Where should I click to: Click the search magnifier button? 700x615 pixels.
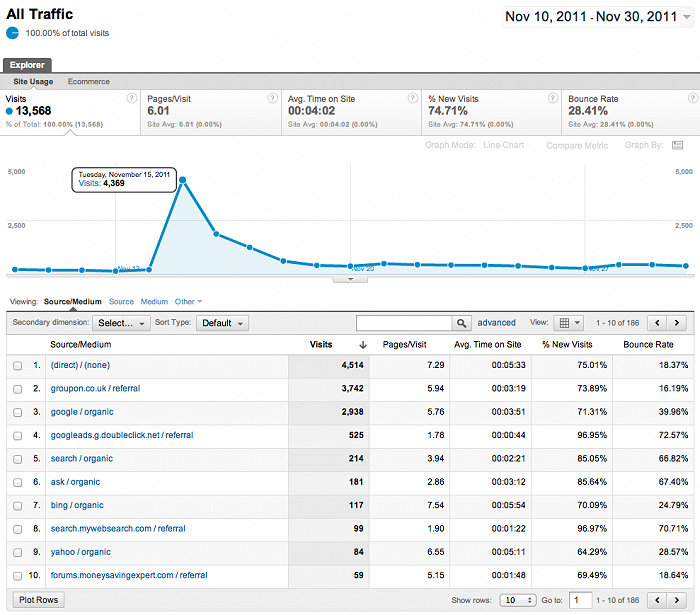(x=462, y=323)
